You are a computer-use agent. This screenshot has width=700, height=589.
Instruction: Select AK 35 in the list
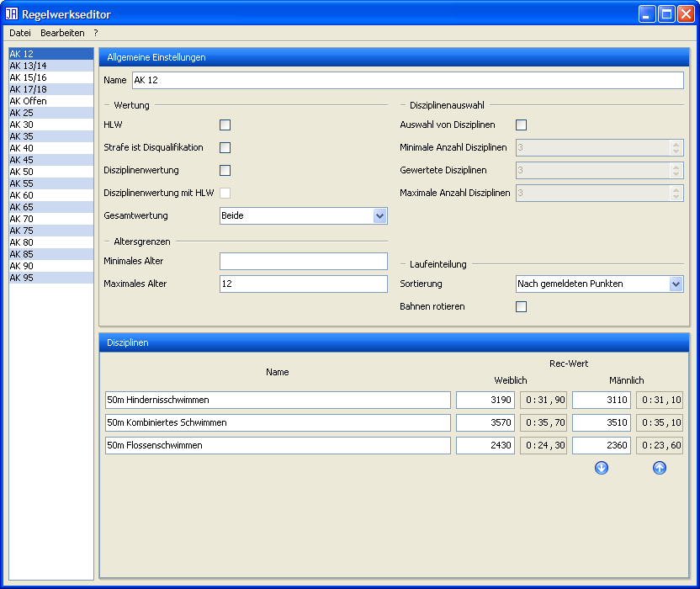(51, 136)
